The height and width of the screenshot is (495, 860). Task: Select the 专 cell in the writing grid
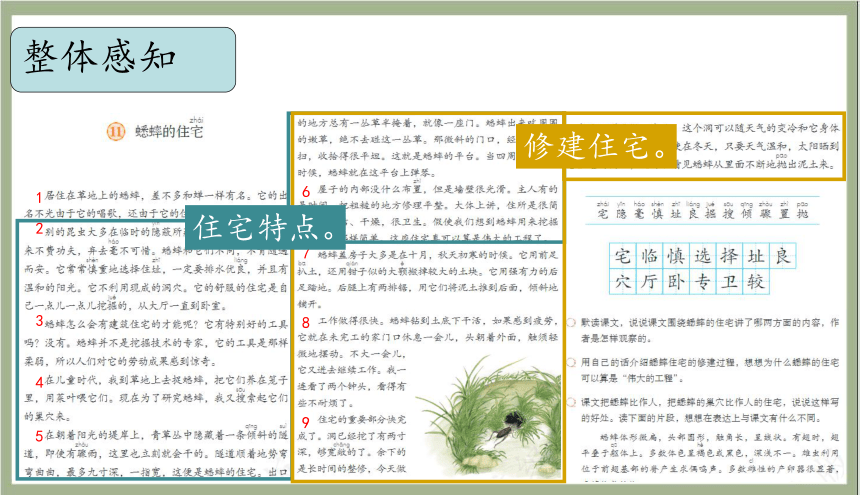coord(703,282)
